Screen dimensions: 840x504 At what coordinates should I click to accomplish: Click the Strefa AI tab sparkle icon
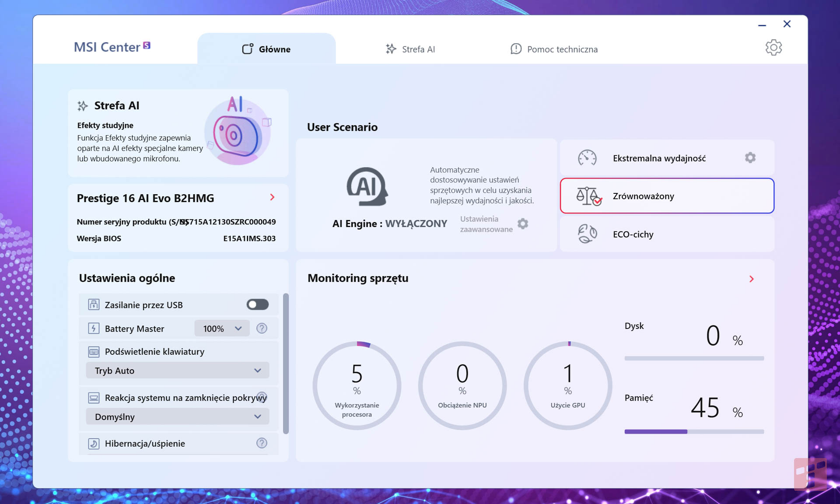391,49
